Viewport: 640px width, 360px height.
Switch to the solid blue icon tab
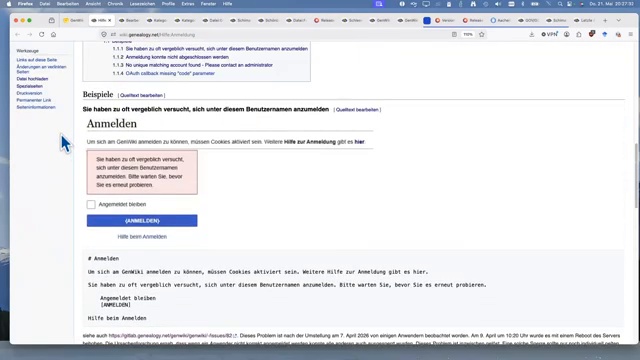click(427, 20)
